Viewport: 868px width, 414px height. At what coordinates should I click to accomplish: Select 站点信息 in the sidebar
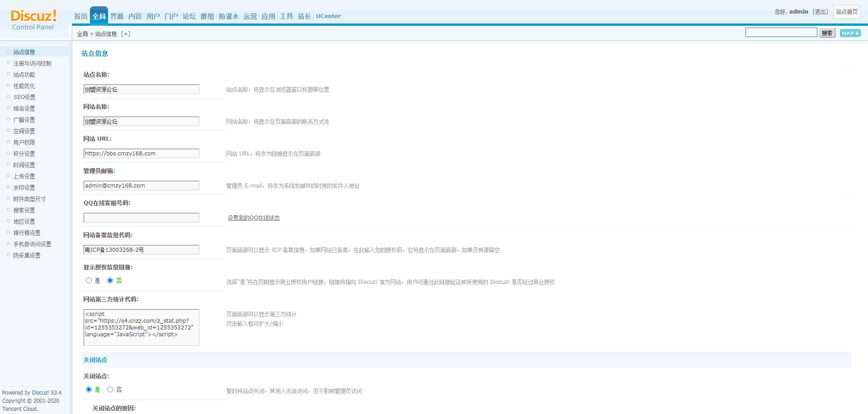click(24, 52)
